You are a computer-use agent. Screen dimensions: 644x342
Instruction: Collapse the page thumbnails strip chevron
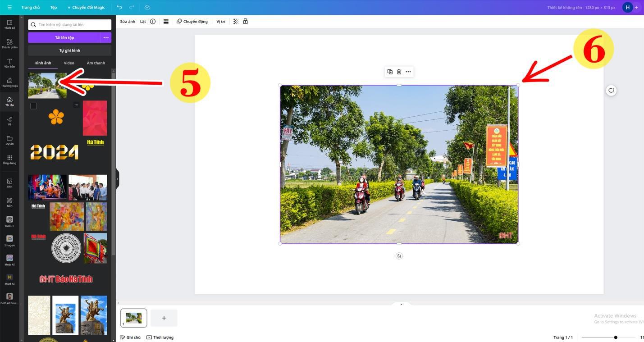click(x=401, y=304)
